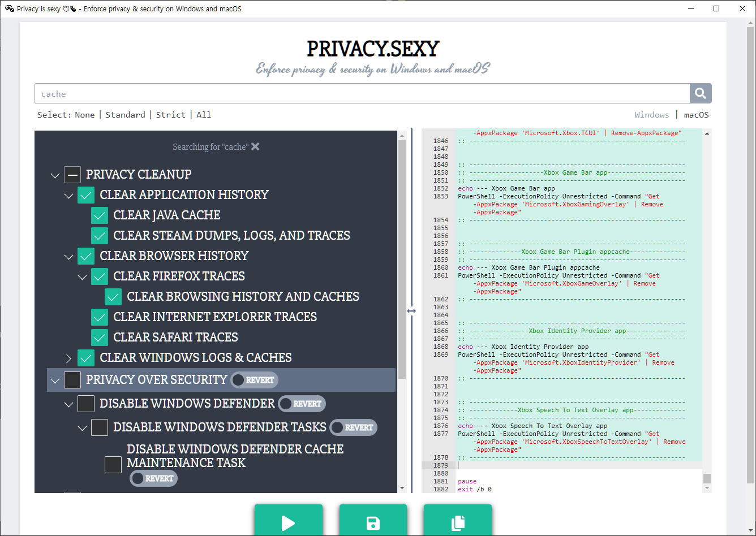Click the code editor scroll up arrow
756x536 pixels.
pos(707,133)
